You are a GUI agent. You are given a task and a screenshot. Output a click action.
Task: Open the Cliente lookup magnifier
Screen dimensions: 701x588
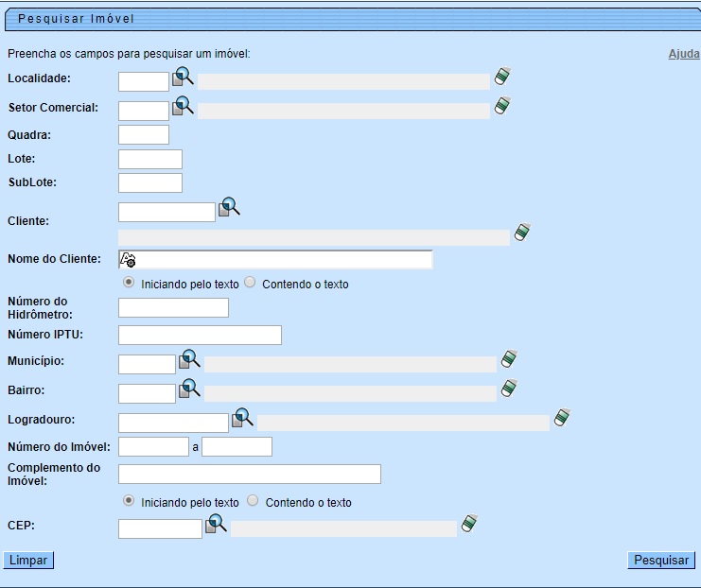[229, 207]
